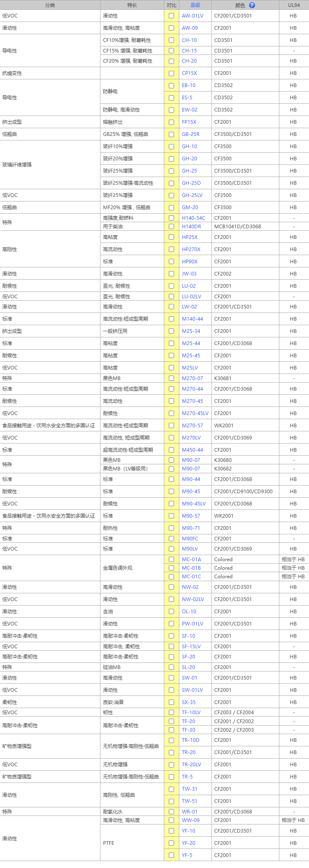Click the 对比 column header
This screenshot has width=309, height=868.
(172, 5)
